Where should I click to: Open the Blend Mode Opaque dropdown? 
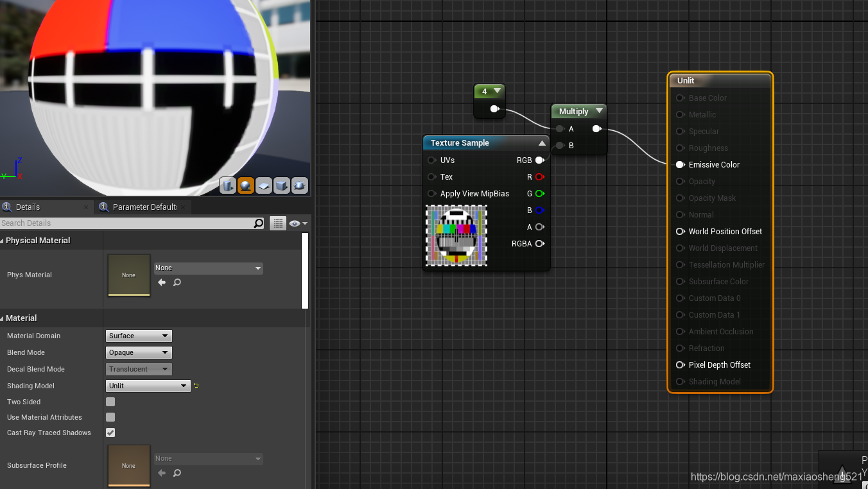[x=139, y=352]
